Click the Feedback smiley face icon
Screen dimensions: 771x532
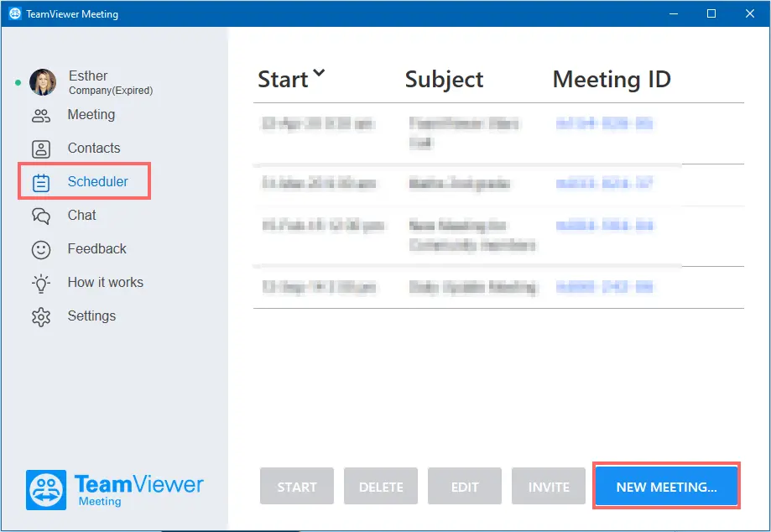click(41, 250)
